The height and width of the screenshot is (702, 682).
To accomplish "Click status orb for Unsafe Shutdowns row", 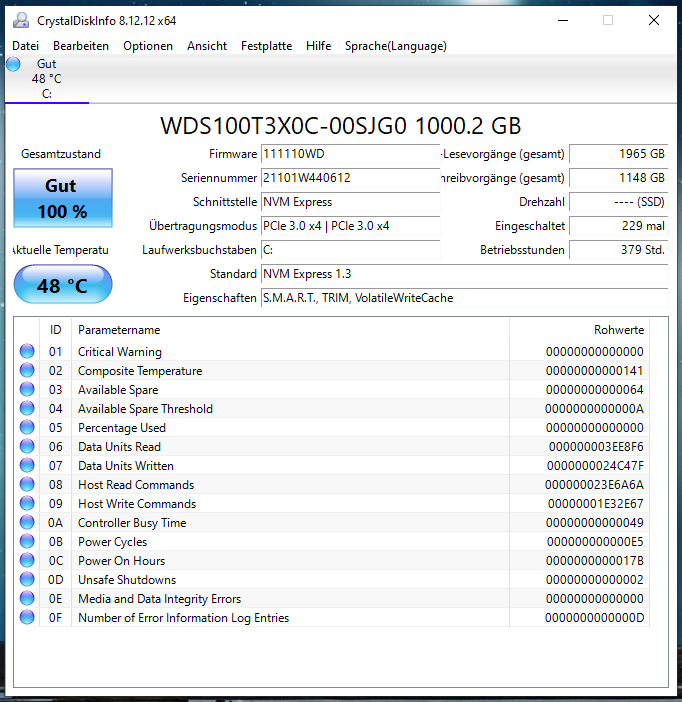I will [27, 579].
